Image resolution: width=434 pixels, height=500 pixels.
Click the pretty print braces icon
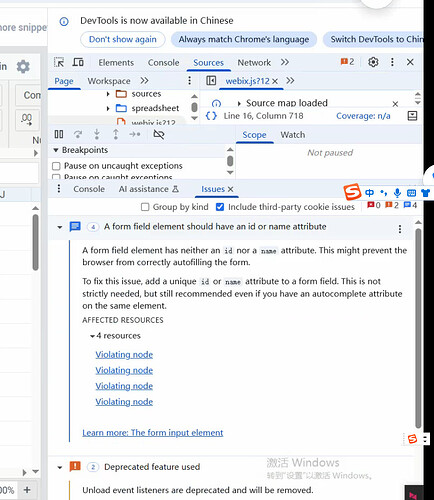pyautogui.click(x=211, y=116)
